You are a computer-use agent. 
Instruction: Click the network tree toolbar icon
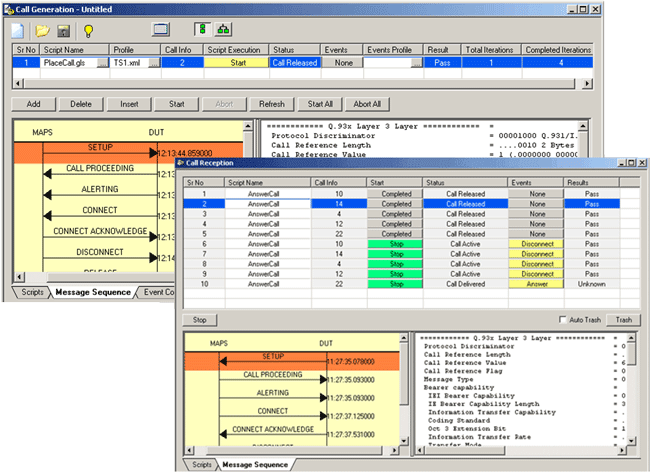223,29
